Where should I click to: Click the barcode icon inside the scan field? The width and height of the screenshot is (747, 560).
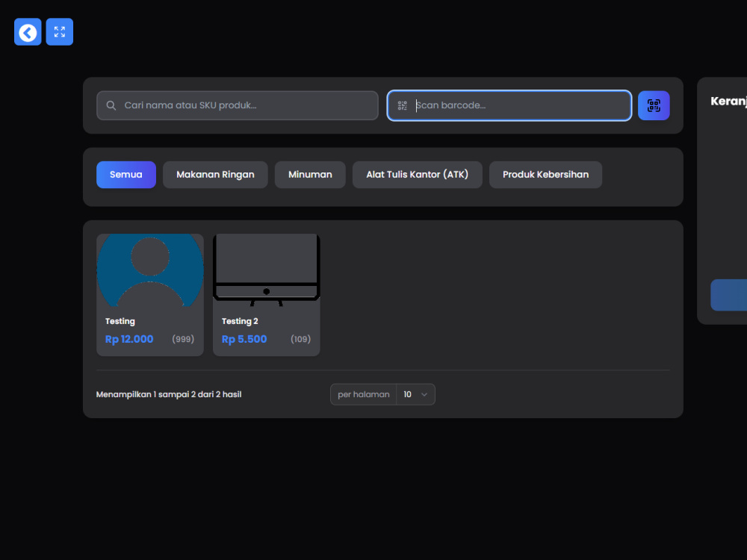coord(403,105)
